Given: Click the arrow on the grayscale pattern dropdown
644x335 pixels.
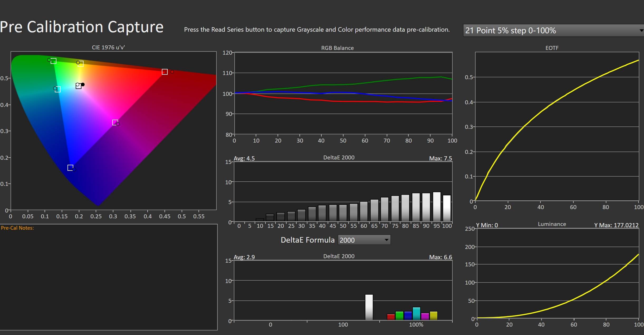Looking at the screenshot, I should click(x=641, y=31).
